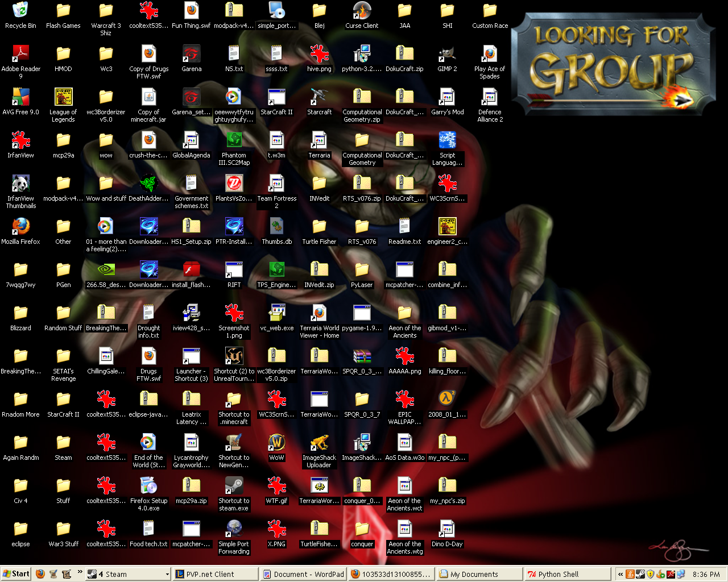Image resolution: width=728 pixels, height=582 pixels.
Task: Expand the Steam taskbar group dropdown
Action: [167, 575]
